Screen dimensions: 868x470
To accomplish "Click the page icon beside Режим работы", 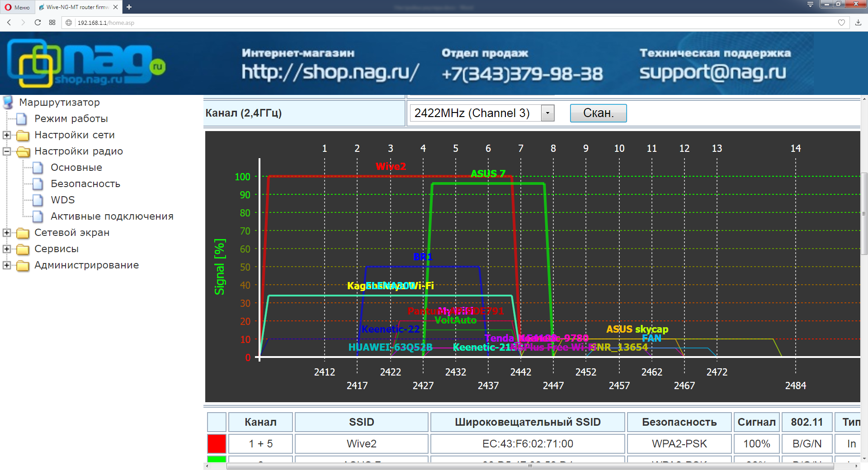I will click(22, 119).
